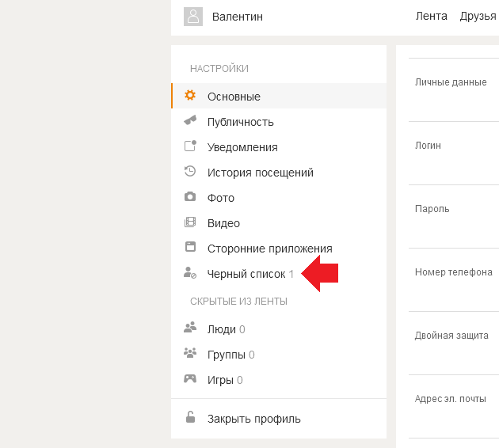Screen dimensions: 499x448
Task: Open hidden Люди list
Action: (x=279, y=329)
